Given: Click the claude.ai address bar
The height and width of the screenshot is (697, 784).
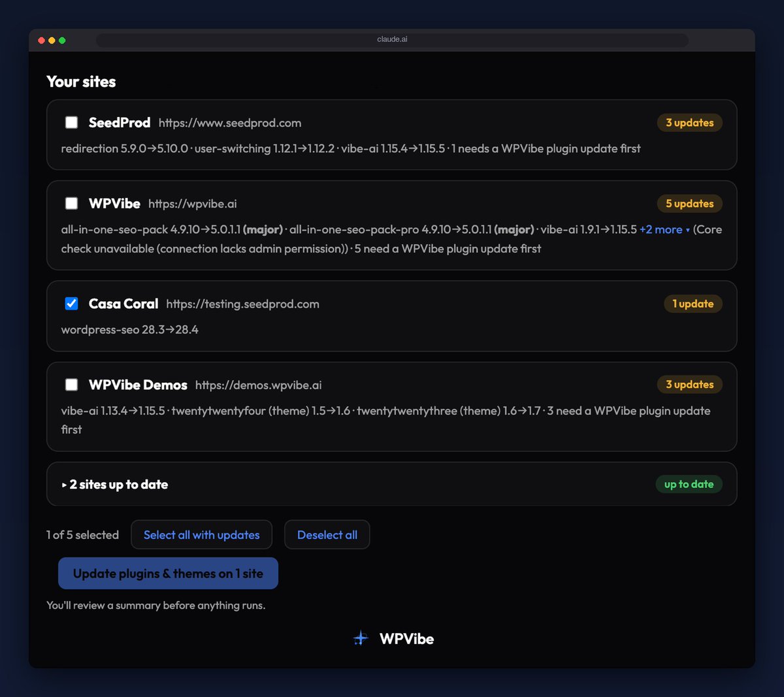Looking at the screenshot, I should 392,40.
